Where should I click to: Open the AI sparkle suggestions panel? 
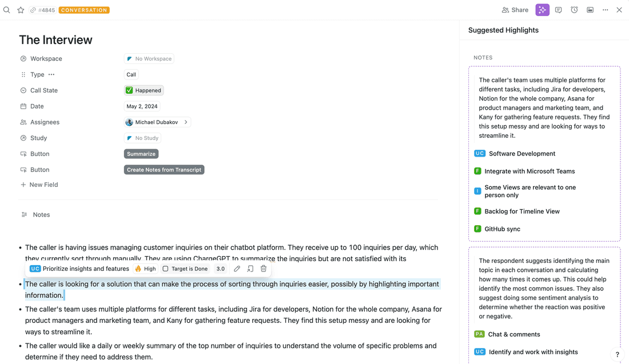click(x=542, y=10)
